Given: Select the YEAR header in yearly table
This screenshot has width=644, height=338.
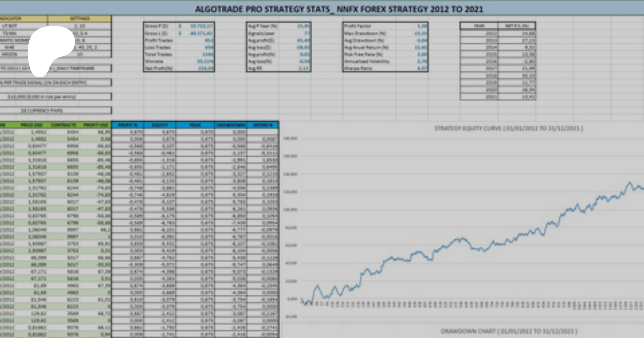Looking at the screenshot, I should coord(479,26).
